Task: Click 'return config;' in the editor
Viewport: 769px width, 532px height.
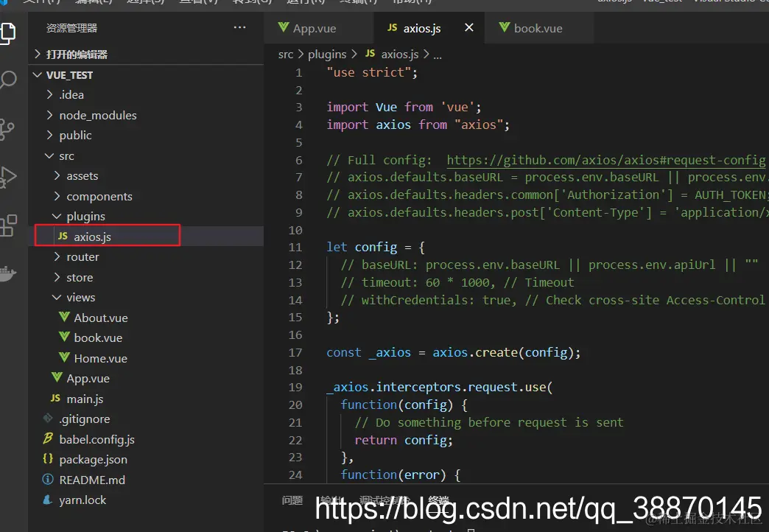Action: pos(404,440)
